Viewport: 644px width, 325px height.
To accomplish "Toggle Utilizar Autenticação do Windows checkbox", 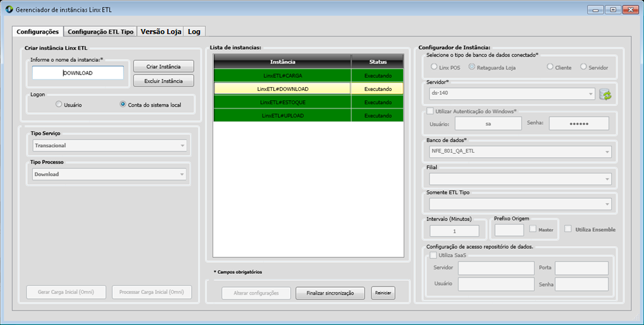I will coord(430,111).
